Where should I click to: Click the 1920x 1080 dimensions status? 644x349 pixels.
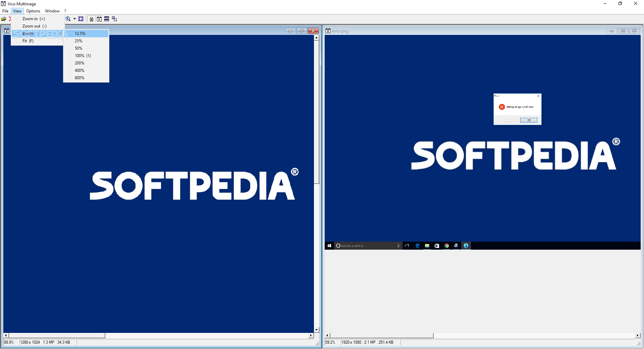tap(352, 342)
